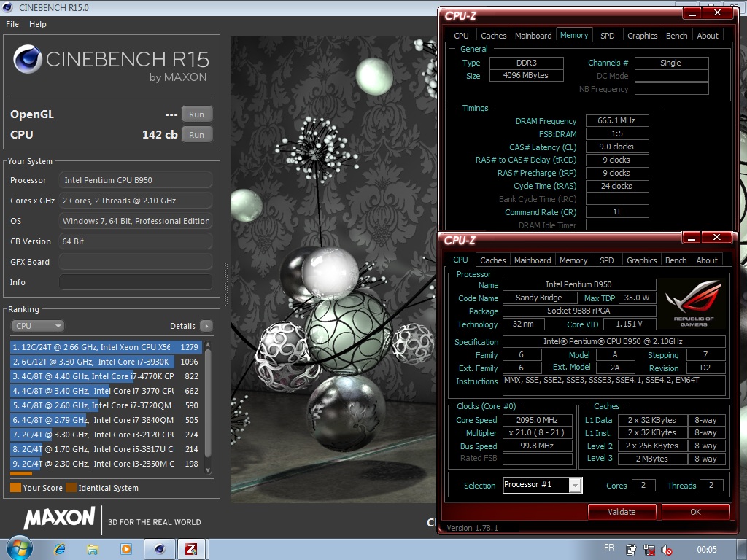
Task: Close the upper CPU-Z Memory window
Action: (x=718, y=13)
